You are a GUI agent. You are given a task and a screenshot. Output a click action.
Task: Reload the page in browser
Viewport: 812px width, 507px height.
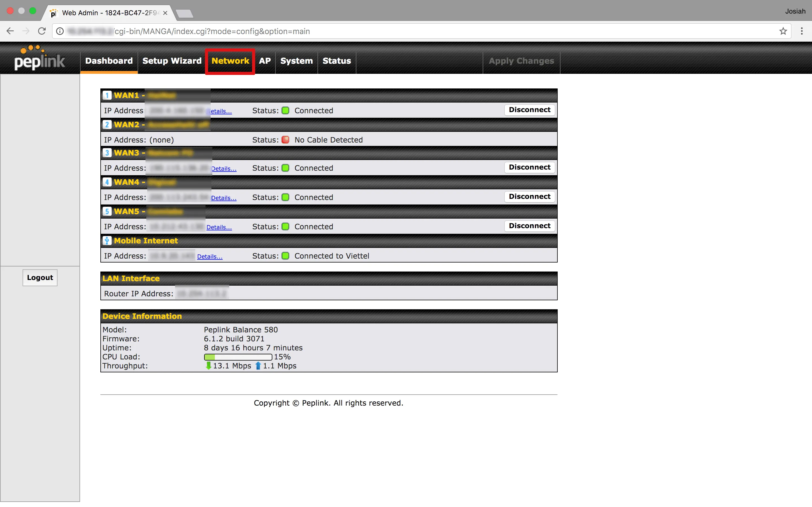point(42,31)
